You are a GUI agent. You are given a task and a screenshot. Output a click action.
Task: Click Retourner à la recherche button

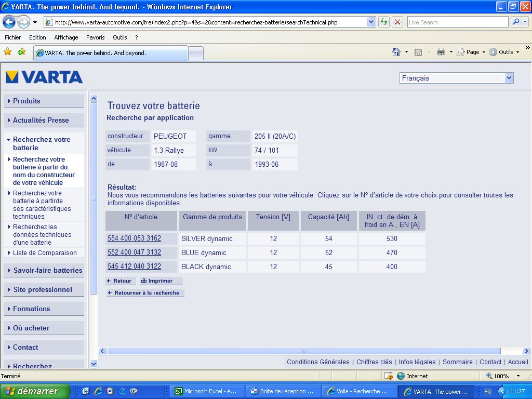click(145, 293)
